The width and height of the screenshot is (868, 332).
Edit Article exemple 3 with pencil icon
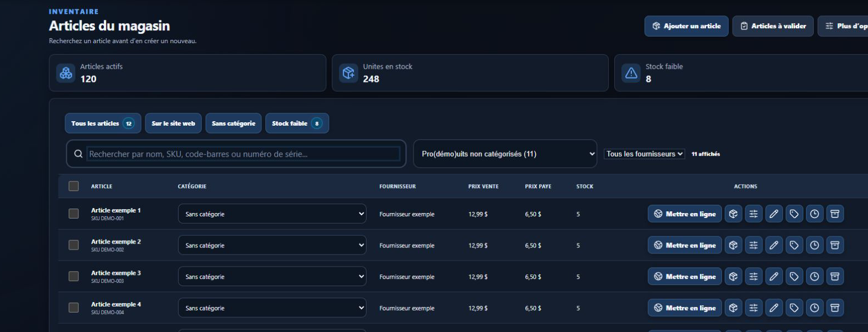tap(774, 277)
